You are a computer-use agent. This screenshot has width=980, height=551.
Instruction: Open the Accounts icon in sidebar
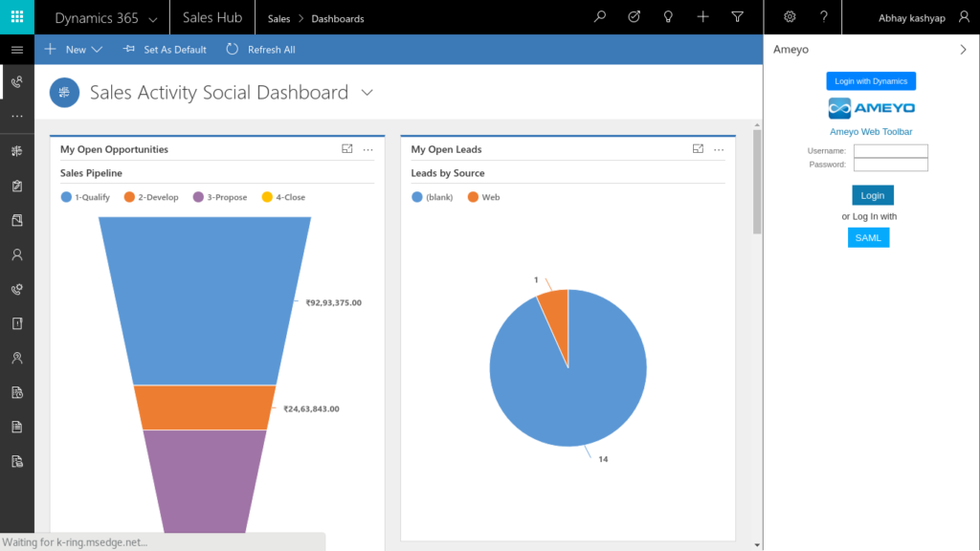coord(17,220)
